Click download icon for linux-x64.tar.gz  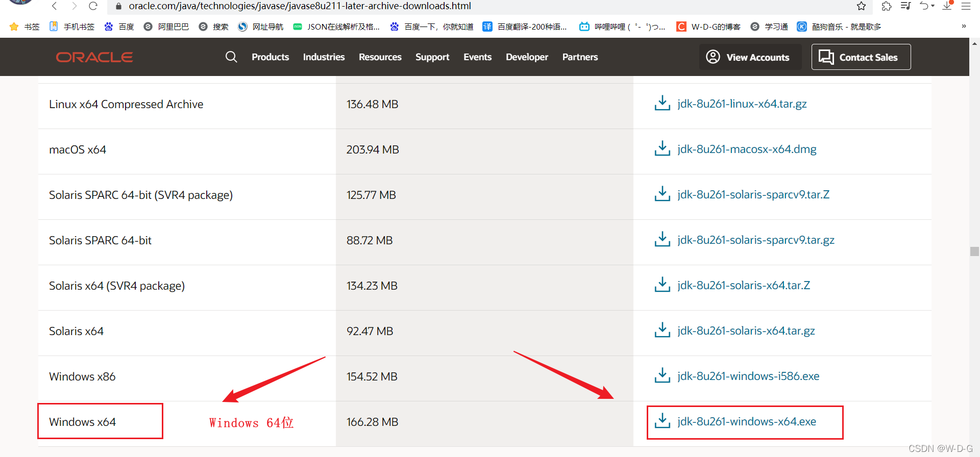[662, 104]
